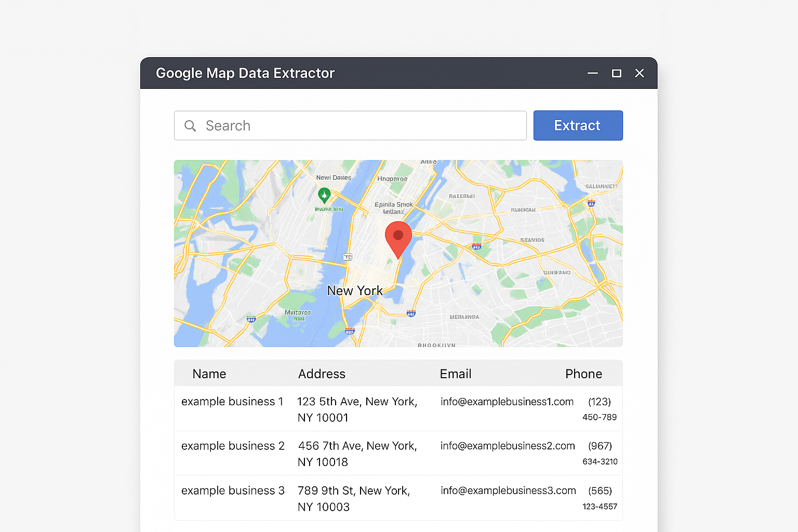Click email info@examplebusiness2.com
798x532 pixels.
[x=508, y=446]
